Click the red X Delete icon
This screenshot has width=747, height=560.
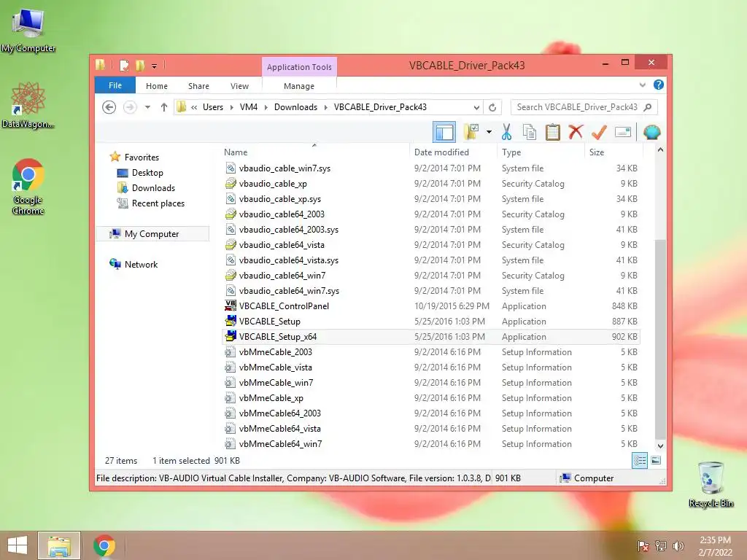(x=576, y=131)
